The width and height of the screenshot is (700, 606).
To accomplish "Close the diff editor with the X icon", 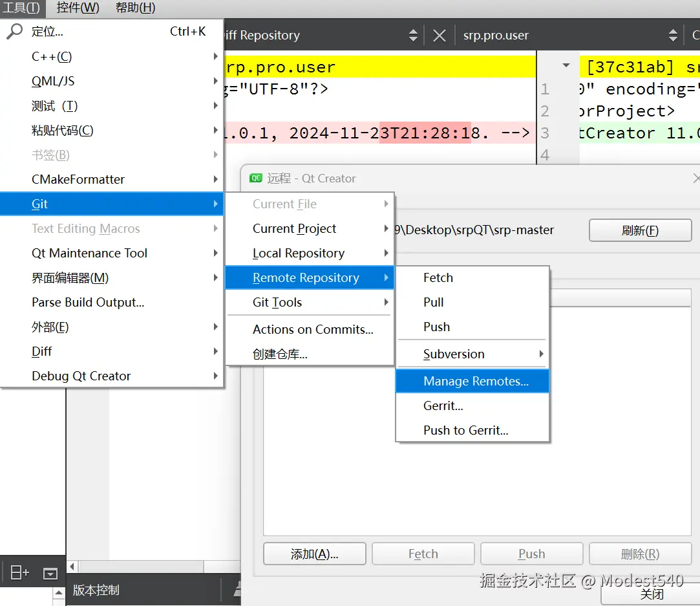I will (440, 36).
